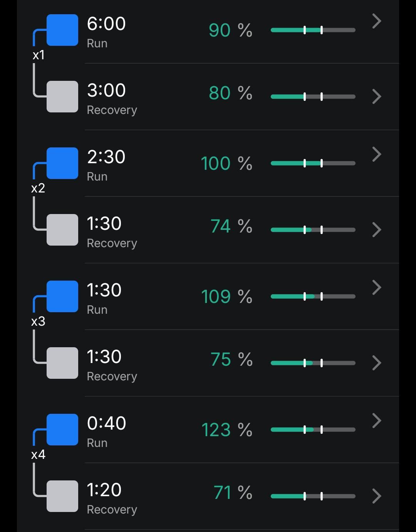416x532 pixels.
Task: Open details chevron for 6:00 Run
Action: pyautogui.click(x=376, y=21)
